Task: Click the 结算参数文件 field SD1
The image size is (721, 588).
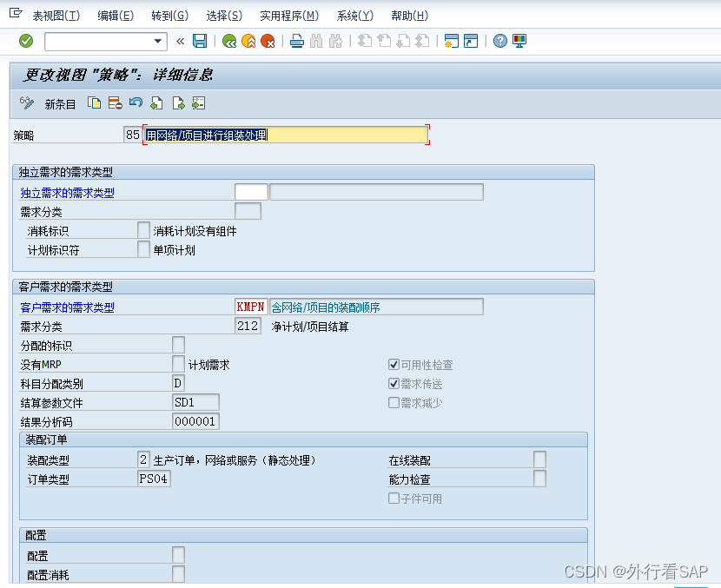Action: click(195, 402)
